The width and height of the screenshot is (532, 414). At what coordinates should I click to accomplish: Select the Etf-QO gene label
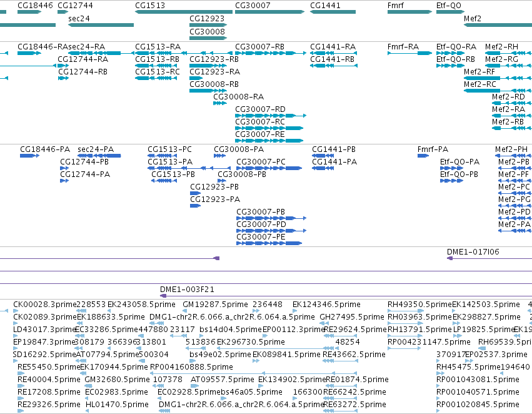click(449, 6)
